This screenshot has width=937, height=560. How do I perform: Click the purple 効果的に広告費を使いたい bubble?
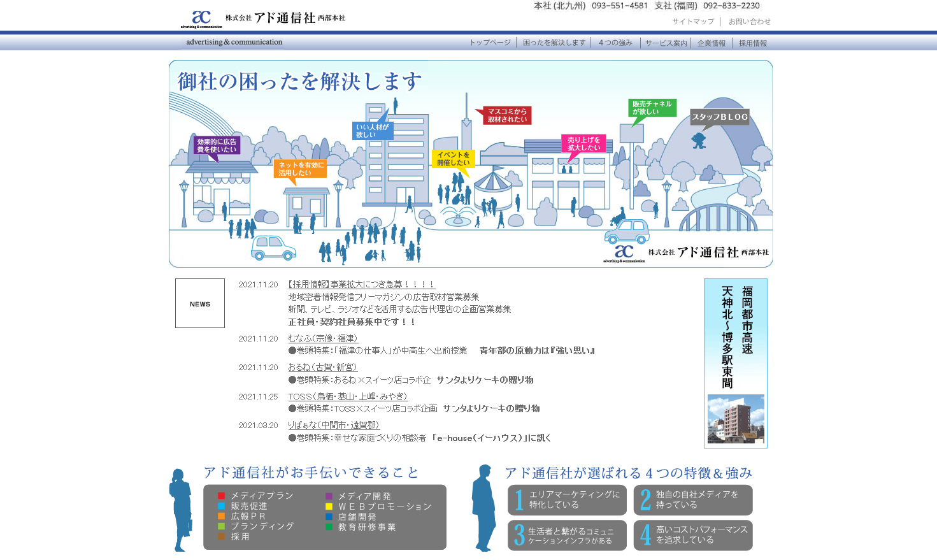(217, 145)
